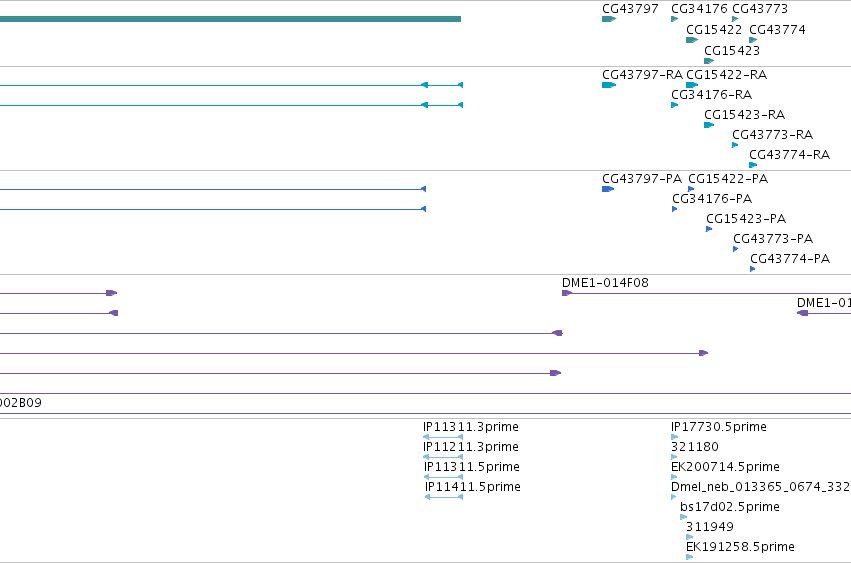Select the CG43774 gene label
851x563 pixels.
point(777,30)
